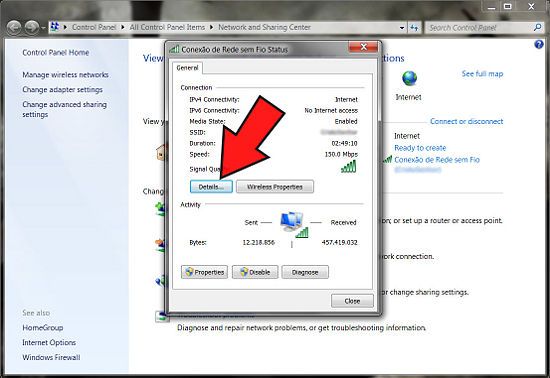Click No Internet access IPv6 value
The height and width of the screenshot is (378, 550).
coord(331,110)
